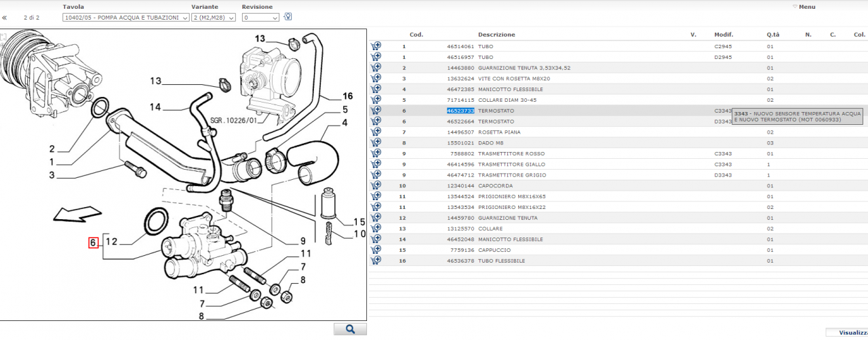The height and width of the screenshot is (340, 868).
Task: Open the Tavola dropdown
Action: pos(125,18)
